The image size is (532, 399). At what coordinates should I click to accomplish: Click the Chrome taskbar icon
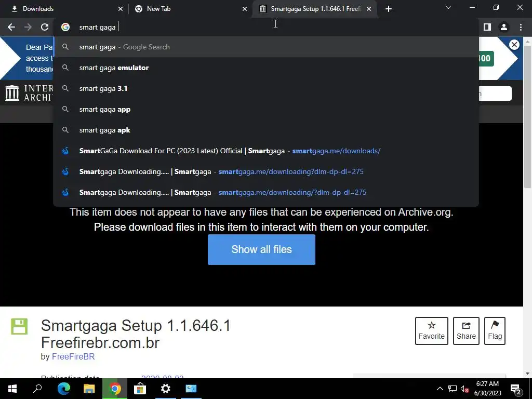pyautogui.click(x=115, y=389)
